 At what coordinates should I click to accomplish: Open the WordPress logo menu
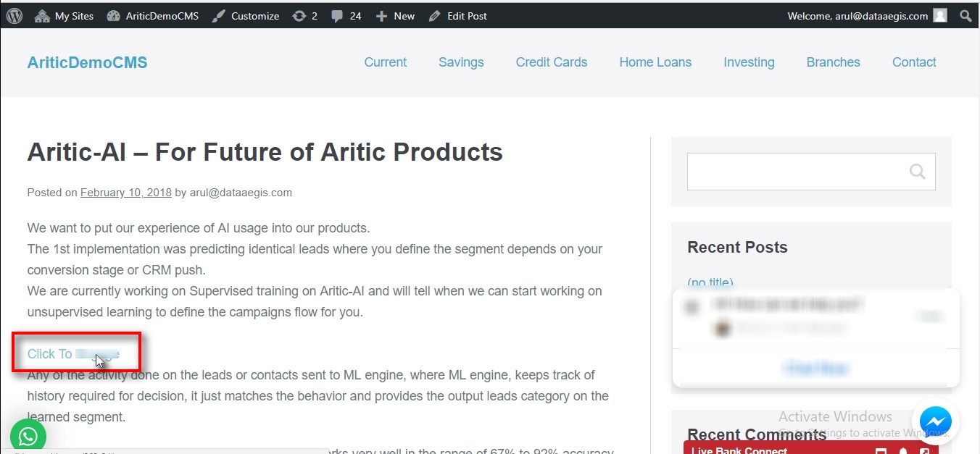click(14, 15)
